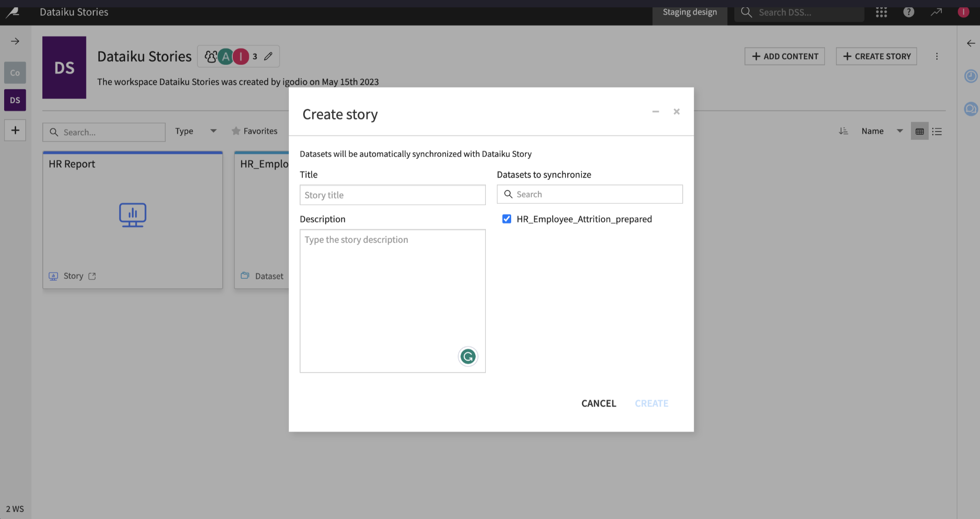Screen dimensions: 980x519
Task: Click the CANCEL button
Action: click(x=599, y=404)
